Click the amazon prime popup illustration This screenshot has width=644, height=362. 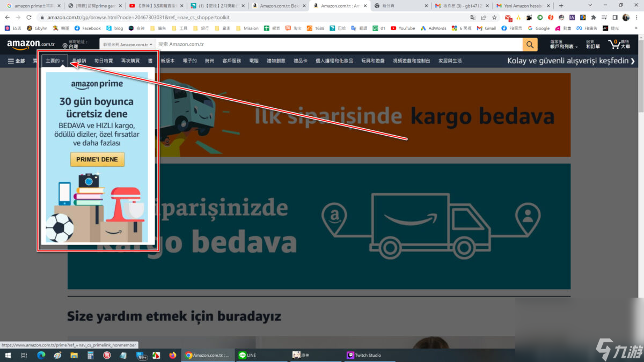pyautogui.click(x=97, y=208)
